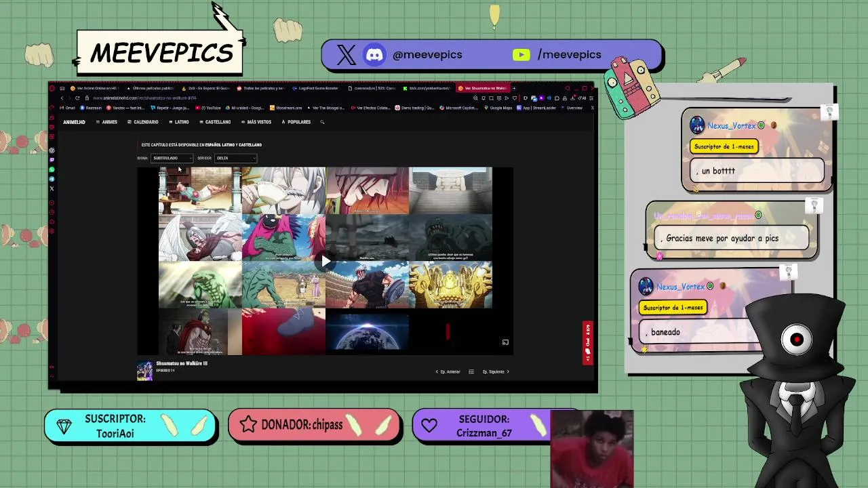The width and height of the screenshot is (868, 488).
Task: Click the YouTube icon beside /meevepics
Action: (x=521, y=55)
